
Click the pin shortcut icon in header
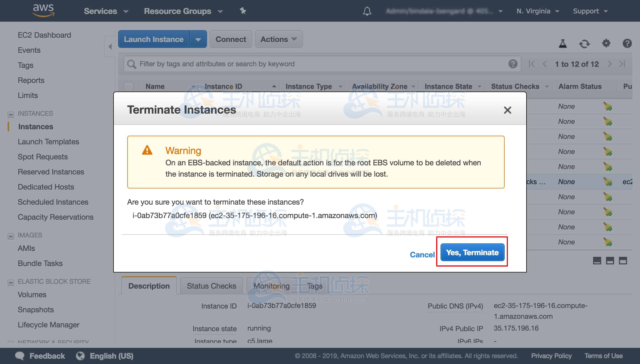click(243, 11)
